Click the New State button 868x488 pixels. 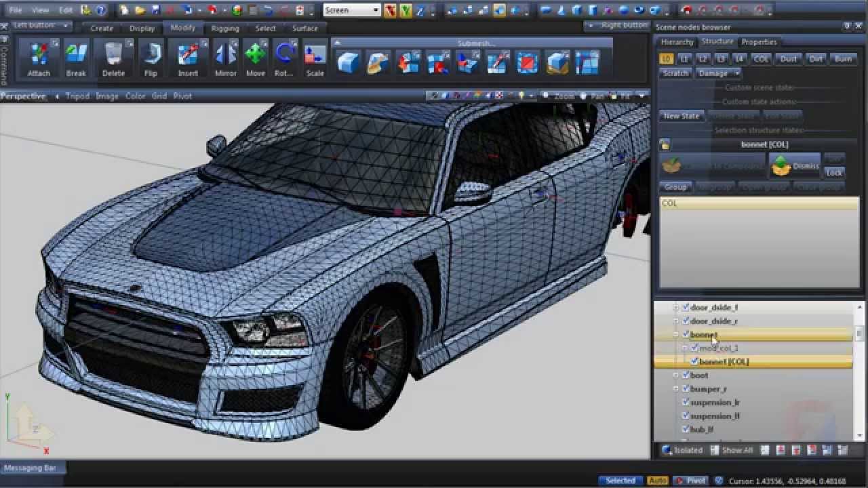click(x=682, y=116)
